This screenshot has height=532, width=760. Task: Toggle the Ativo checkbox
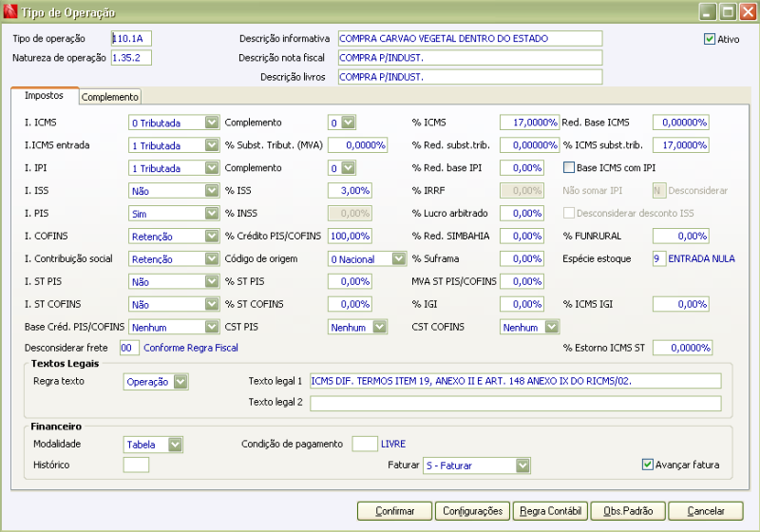click(x=709, y=39)
